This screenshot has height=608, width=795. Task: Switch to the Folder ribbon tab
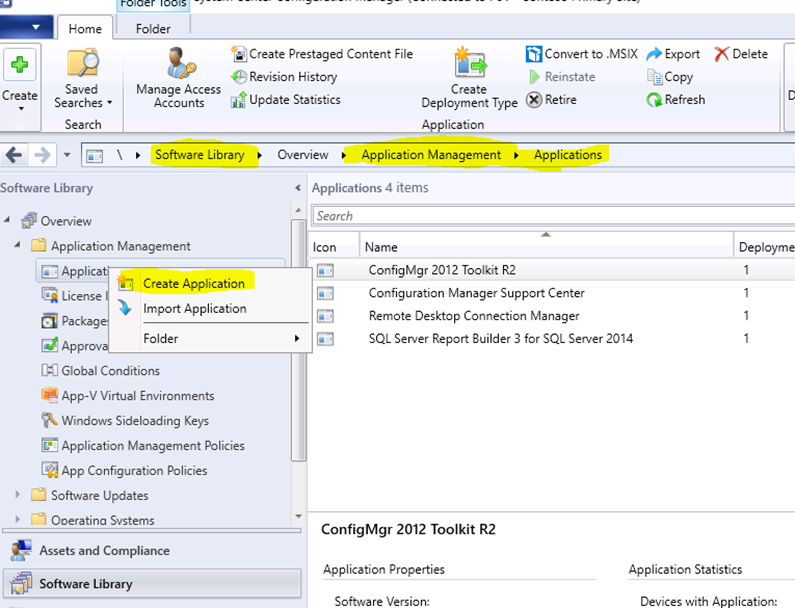point(153,29)
